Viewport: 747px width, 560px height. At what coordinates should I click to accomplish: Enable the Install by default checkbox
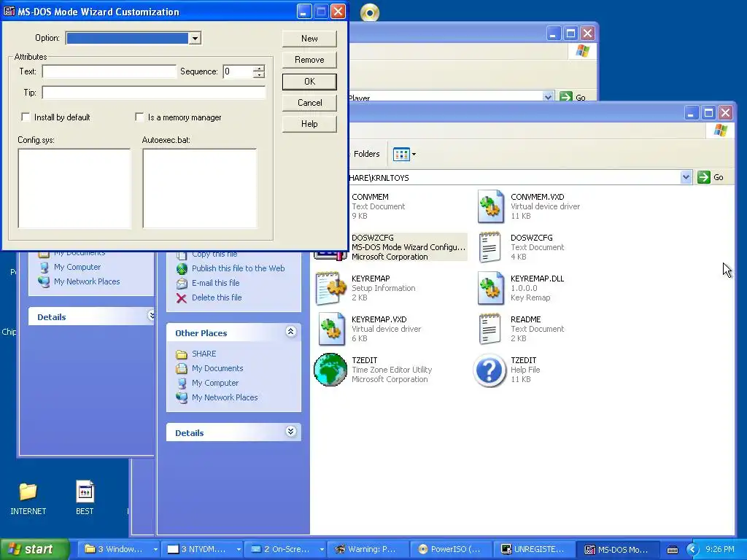coord(26,117)
